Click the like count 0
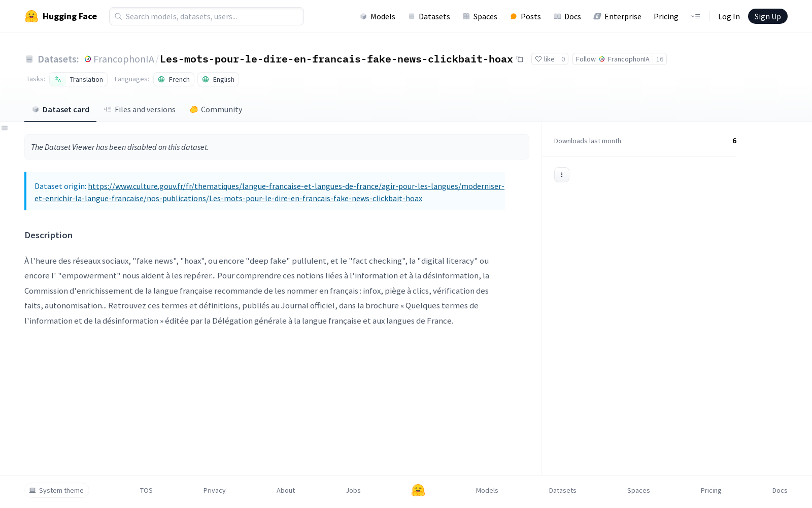 (x=563, y=59)
